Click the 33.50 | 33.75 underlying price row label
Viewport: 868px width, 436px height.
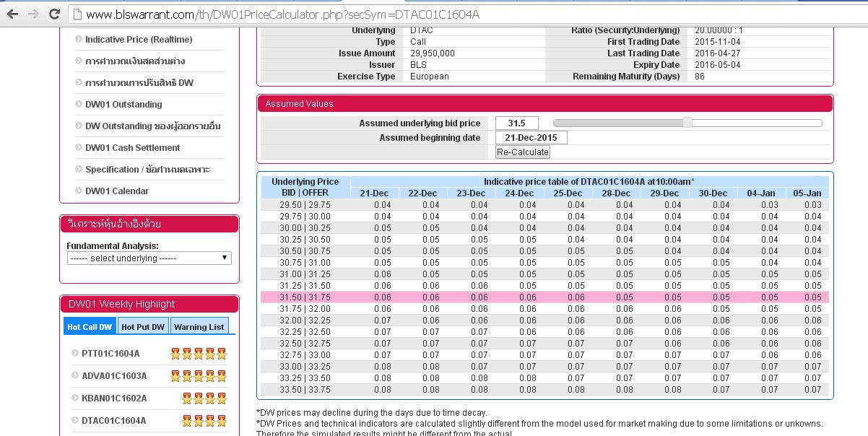pyautogui.click(x=305, y=390)
